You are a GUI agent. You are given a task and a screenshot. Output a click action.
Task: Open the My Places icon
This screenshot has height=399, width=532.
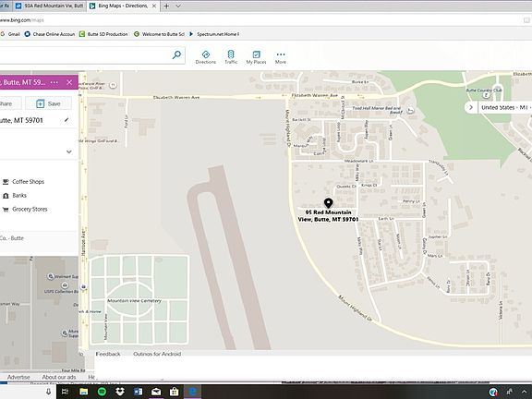click(x=256, y=57)
